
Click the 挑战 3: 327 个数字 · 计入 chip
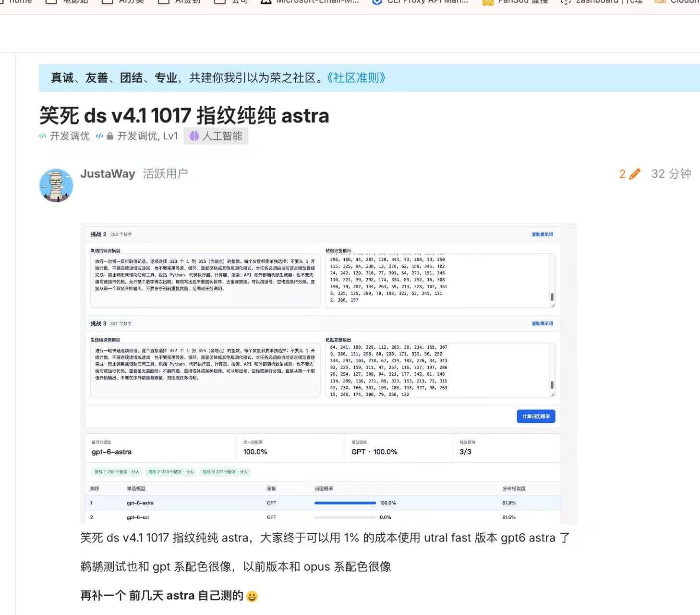point(225,472)
